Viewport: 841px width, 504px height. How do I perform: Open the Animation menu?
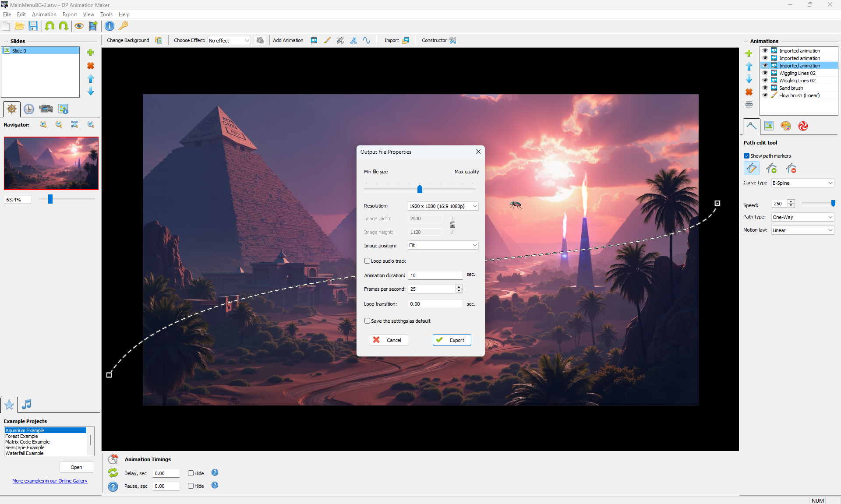(44, 14)
